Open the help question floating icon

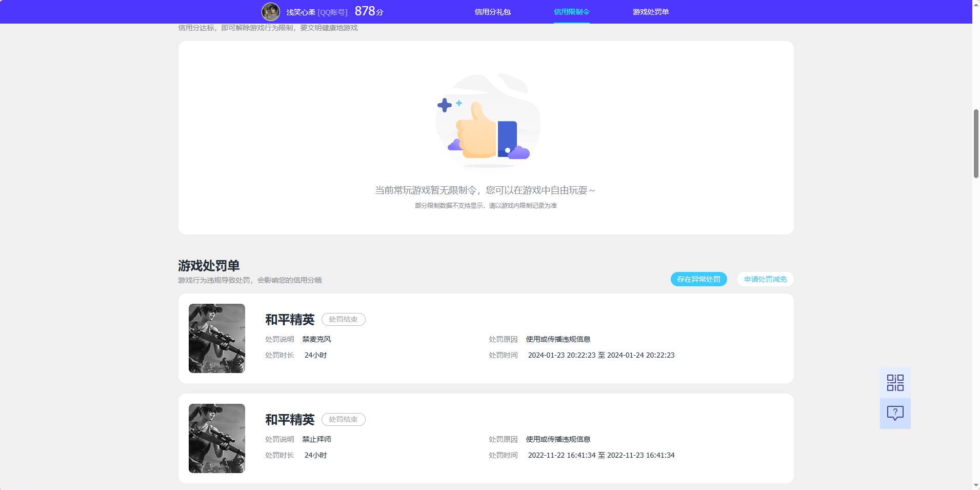895,414
